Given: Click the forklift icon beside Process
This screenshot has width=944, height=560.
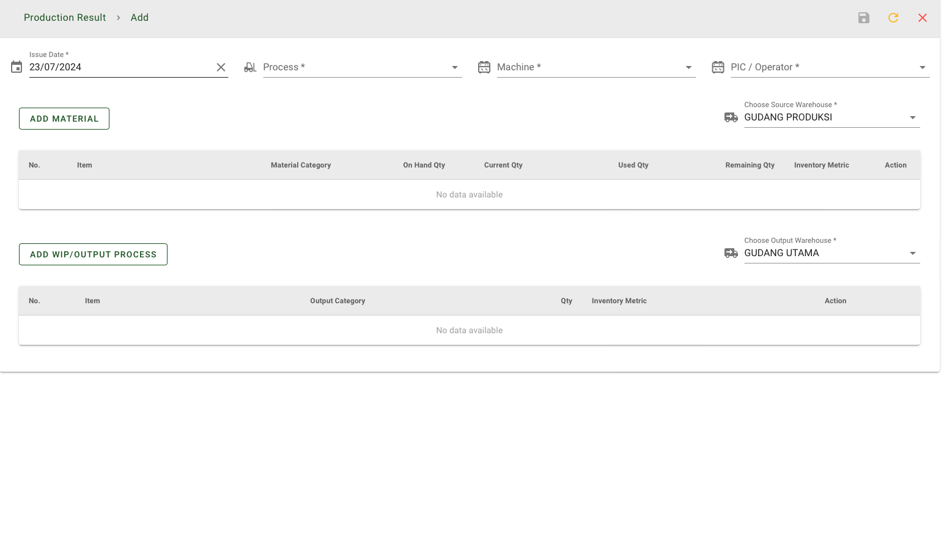Looking at the screenshot, I should pos(250,67).
